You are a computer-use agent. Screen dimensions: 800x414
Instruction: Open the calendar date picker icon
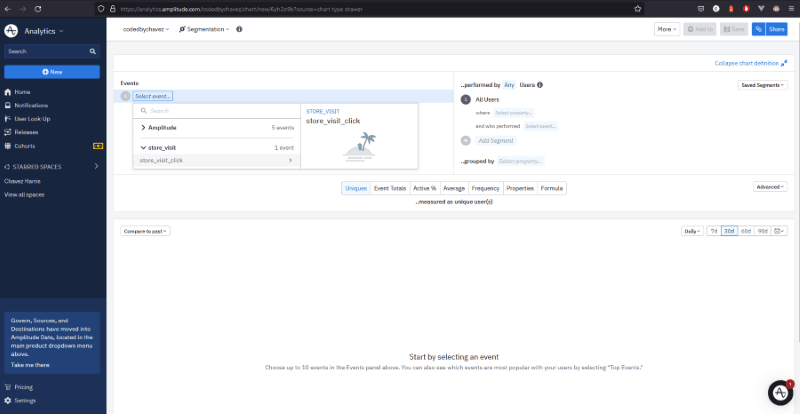point(779,231)
